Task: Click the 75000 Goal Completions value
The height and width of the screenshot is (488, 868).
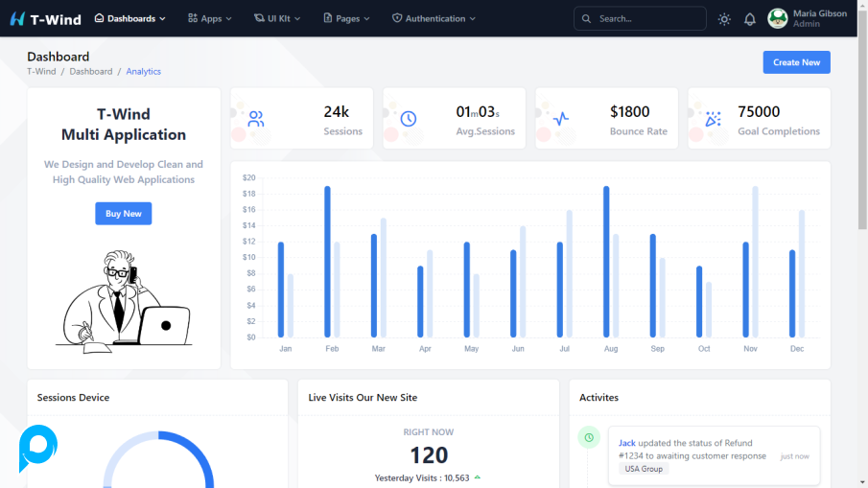Action: coord(759,112)
